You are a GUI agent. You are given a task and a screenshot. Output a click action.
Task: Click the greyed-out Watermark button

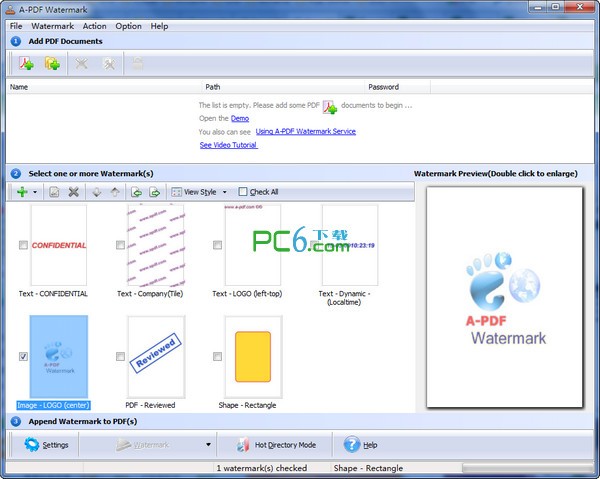coord(143,445)
